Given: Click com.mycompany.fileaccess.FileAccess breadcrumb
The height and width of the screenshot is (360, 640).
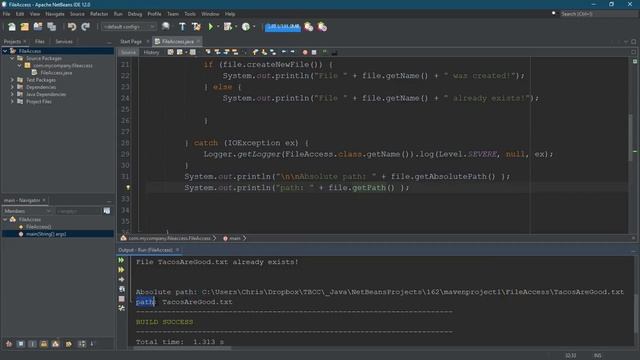Looking at the screenshot, I should (169, 238).
